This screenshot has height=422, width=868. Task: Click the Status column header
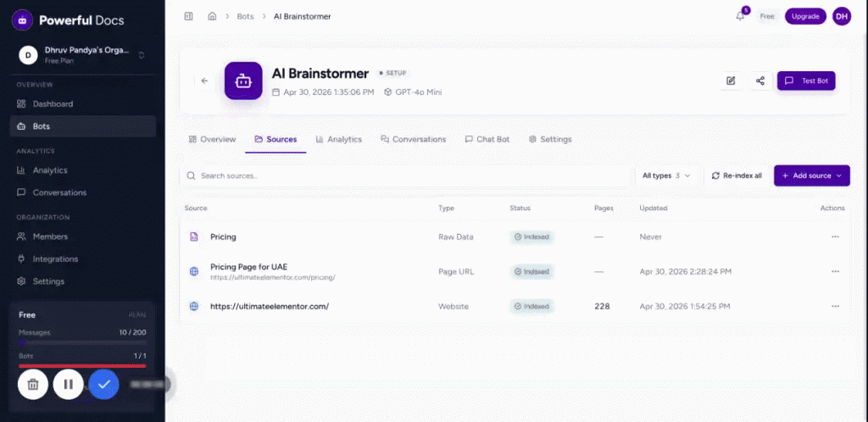tap(520, 208)
